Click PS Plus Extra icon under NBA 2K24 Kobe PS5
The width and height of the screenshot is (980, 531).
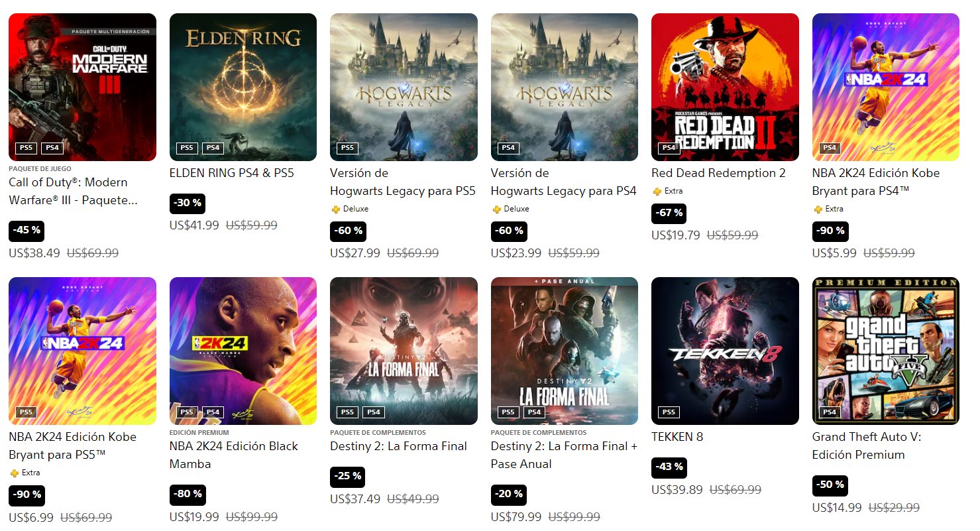14,473
